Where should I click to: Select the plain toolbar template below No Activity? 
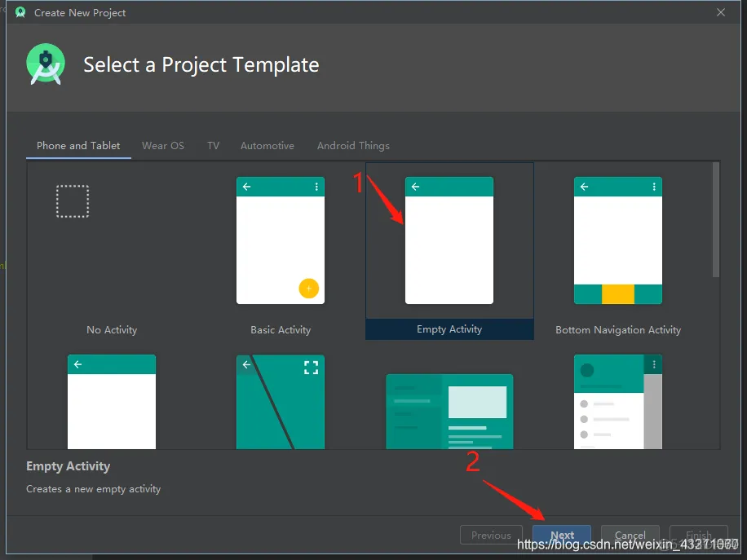coord(112,402)
